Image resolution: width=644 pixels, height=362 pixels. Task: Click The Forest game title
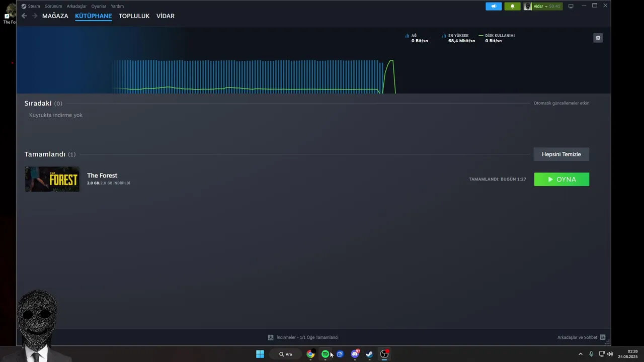102,175
